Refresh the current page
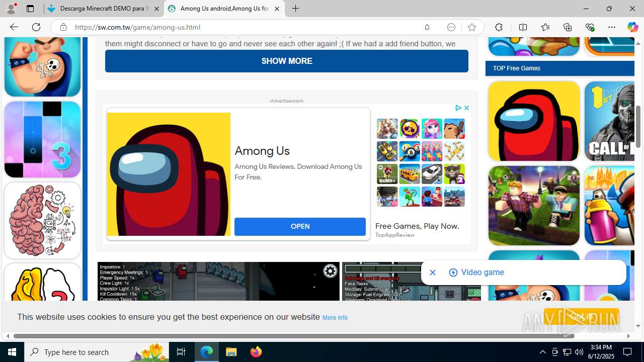 point(36,27)
